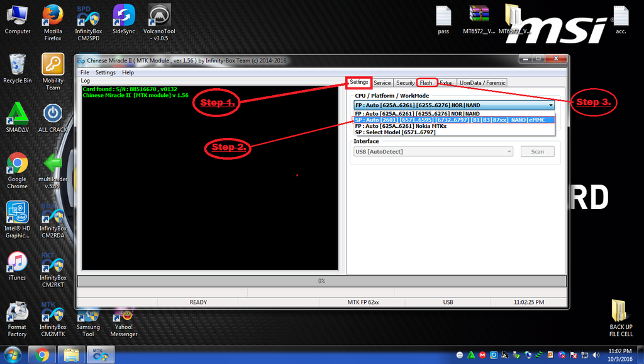Open the Mozilla Firefox desktop icon
The height and width of the screenshot is (364, 644).
pos(53,15)
